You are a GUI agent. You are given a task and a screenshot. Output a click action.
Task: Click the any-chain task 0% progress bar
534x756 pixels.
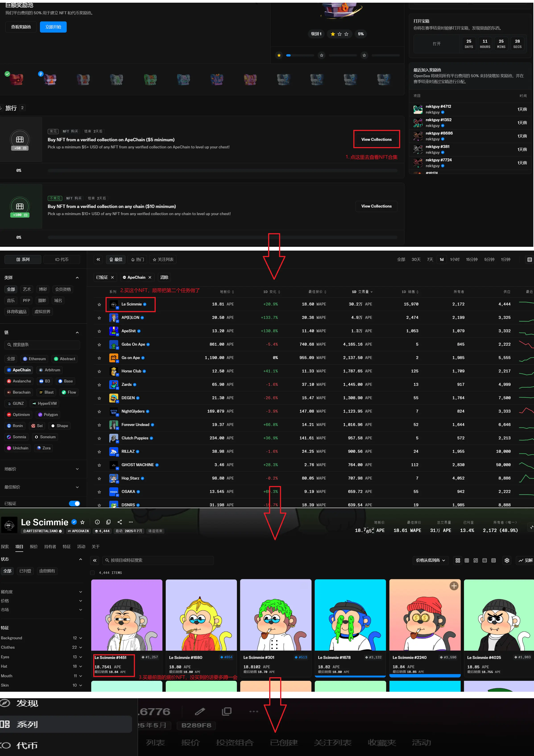pos(223,237)
